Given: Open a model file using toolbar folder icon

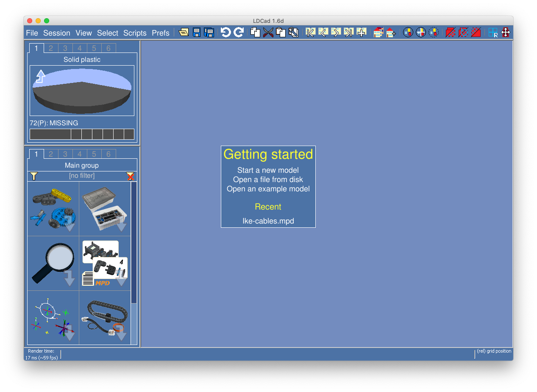Looking at the screenshot, I should pyautogui.click(x=184, y=32).
